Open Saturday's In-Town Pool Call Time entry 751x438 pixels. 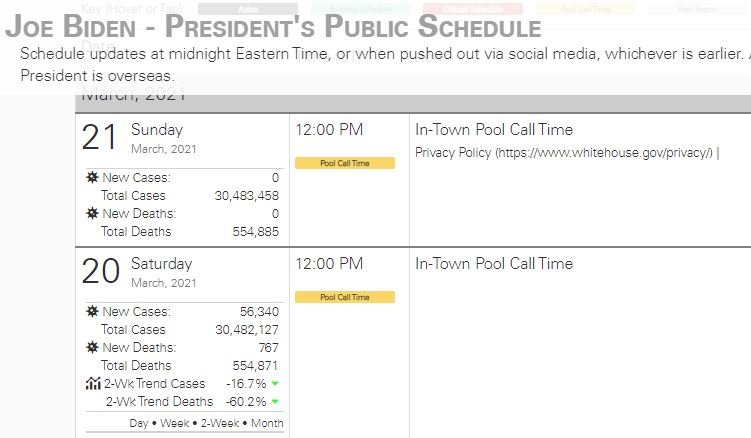click(493, 264)
